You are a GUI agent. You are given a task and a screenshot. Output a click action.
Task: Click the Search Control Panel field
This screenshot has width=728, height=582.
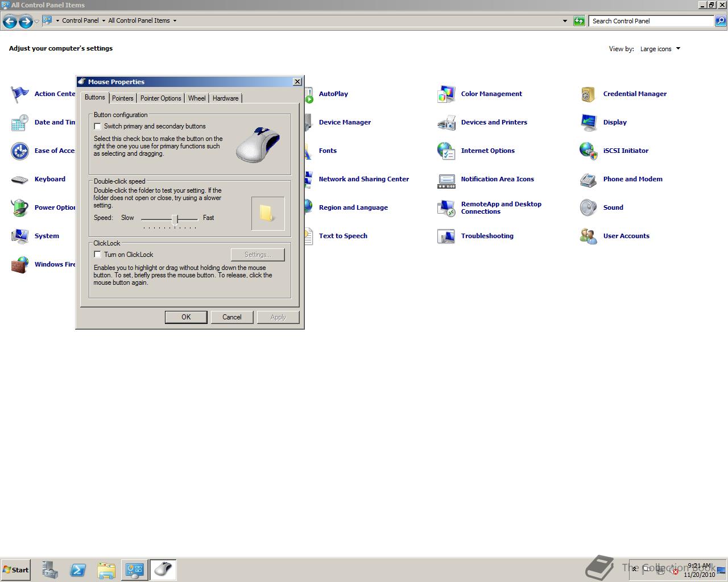coord(651,21)
